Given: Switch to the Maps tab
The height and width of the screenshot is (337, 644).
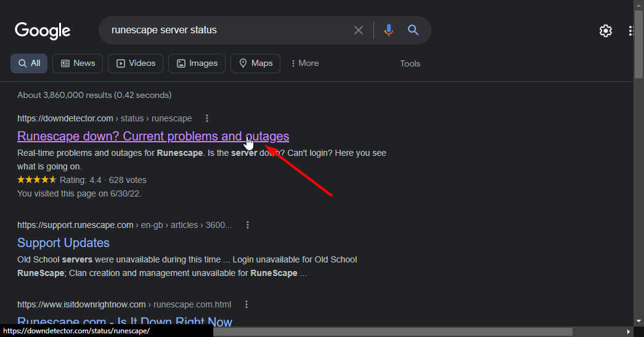Looking at the screenshot, I should (x=256, y=63).
